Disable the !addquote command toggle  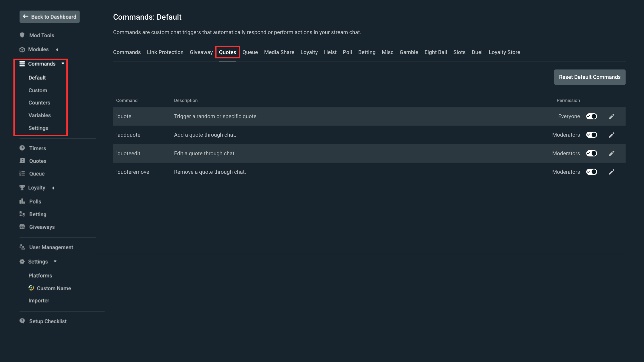pyautogui.click(x=592, y=135)
